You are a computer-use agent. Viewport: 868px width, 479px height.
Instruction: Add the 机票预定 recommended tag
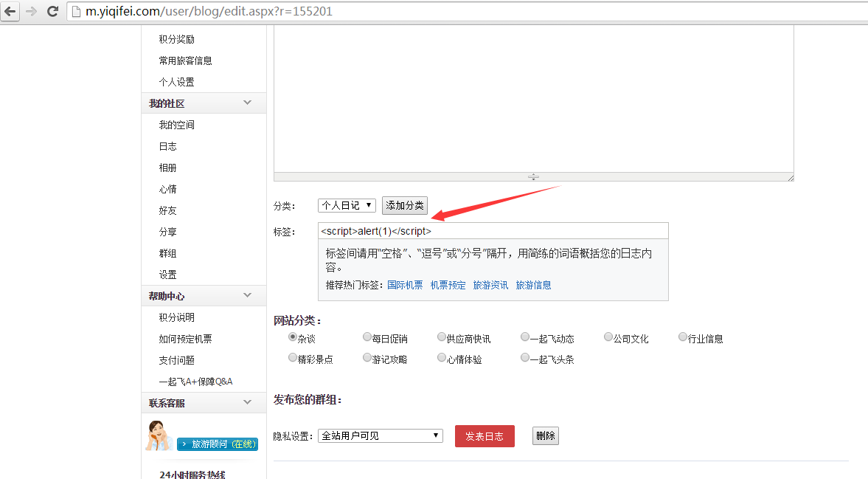pyautogui.click(x=448, y=285)
